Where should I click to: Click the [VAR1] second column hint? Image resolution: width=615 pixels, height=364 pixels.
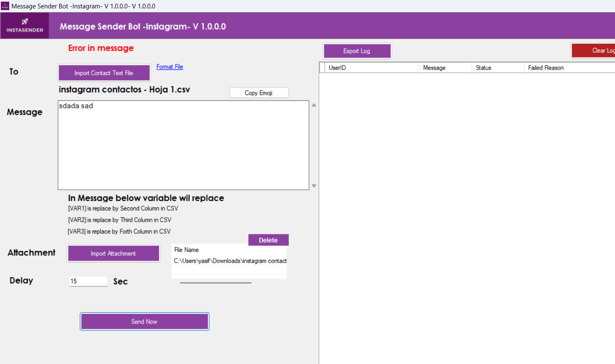tap(123, 209)
